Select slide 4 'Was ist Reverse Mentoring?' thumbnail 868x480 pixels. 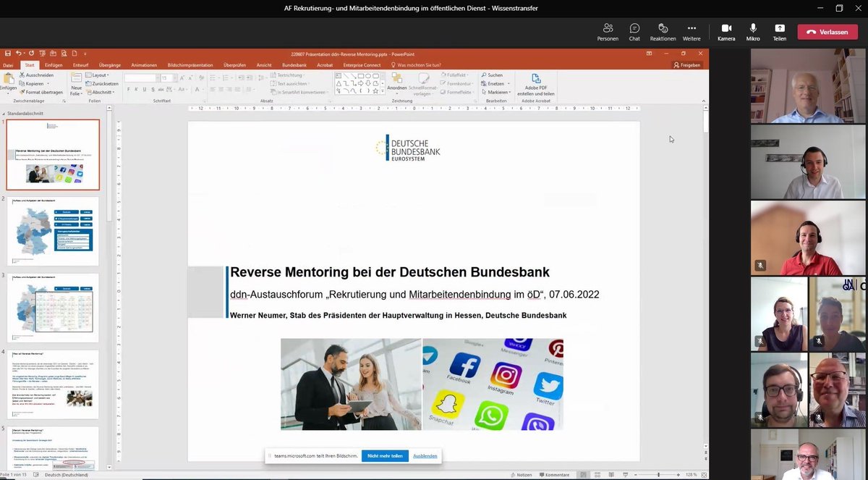[x=54, y=384]
